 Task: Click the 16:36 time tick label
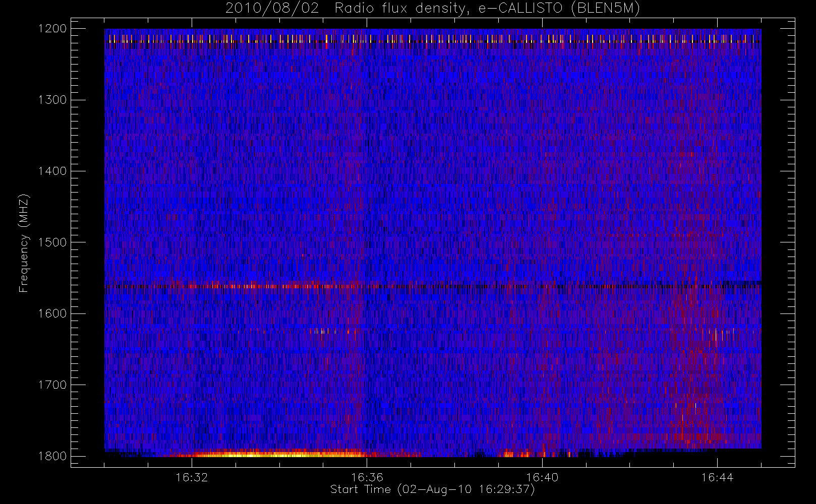click(x=367, y=477)
